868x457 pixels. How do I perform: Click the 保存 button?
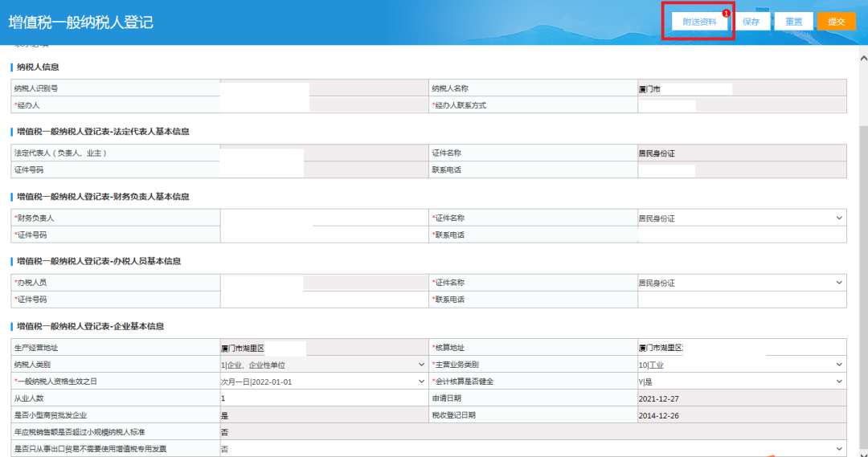pos(751,22)
